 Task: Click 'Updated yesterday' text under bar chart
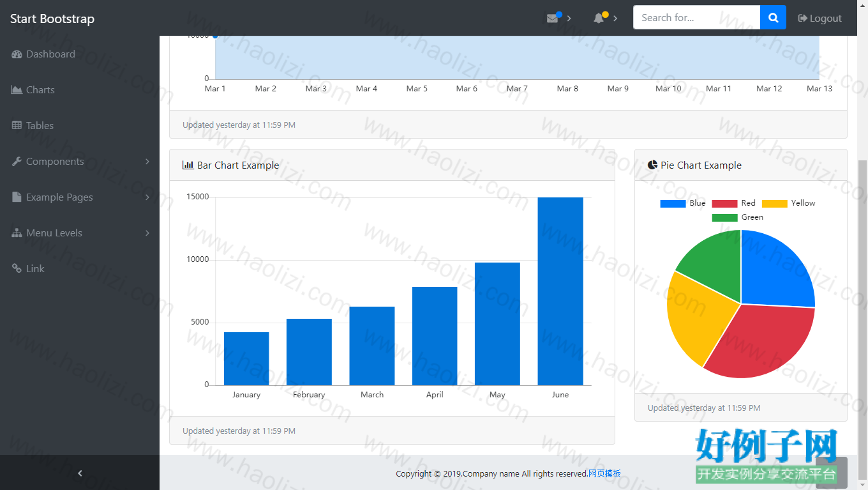coord(239,431)
